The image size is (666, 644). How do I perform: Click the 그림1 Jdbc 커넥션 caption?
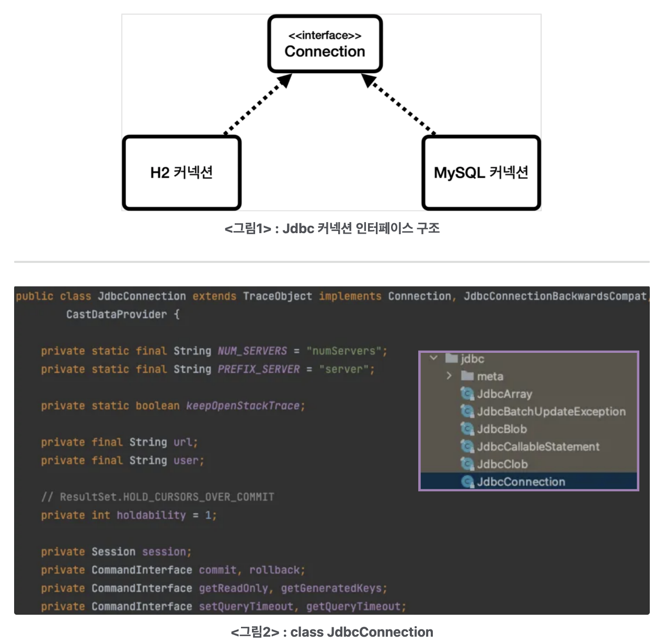332,228
